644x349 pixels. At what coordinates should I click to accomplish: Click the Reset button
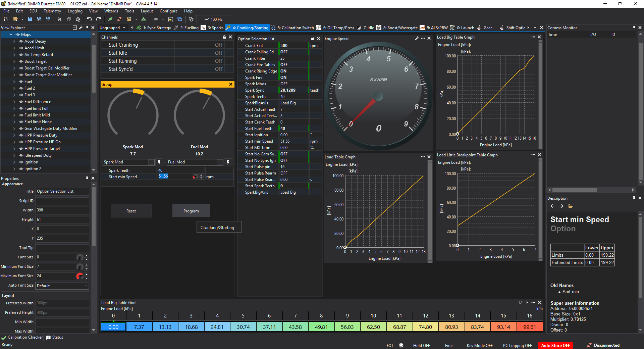131,211
